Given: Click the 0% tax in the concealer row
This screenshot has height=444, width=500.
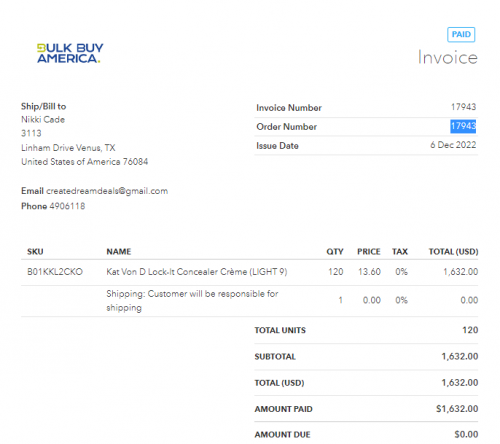Looking at the screenshot, I should point(401,272).
